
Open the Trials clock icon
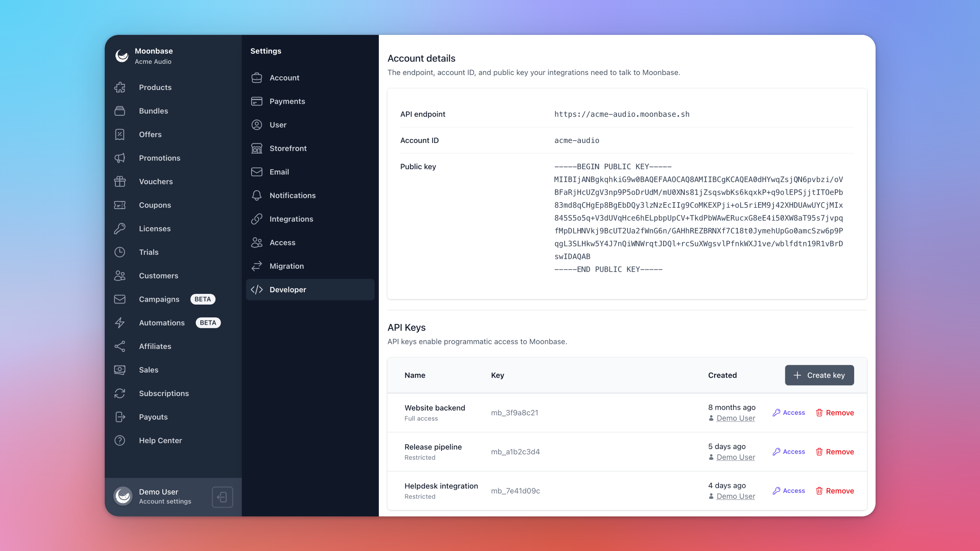pyautogui.click(x=120, y=253)
